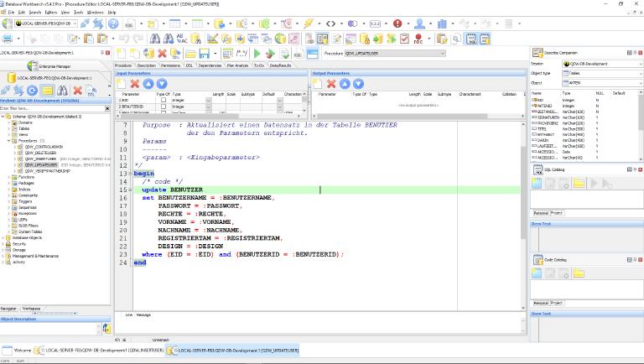The height and width of the screenshot is (364, 644).
Task: Expand the Security tree node
Action: 3,243
